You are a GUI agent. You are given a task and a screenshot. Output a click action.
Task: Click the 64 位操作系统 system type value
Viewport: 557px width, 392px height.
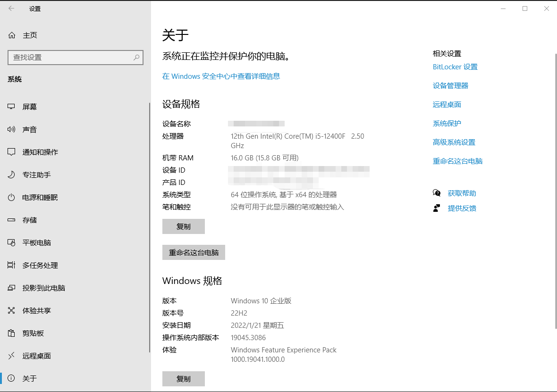pos(284,194)
